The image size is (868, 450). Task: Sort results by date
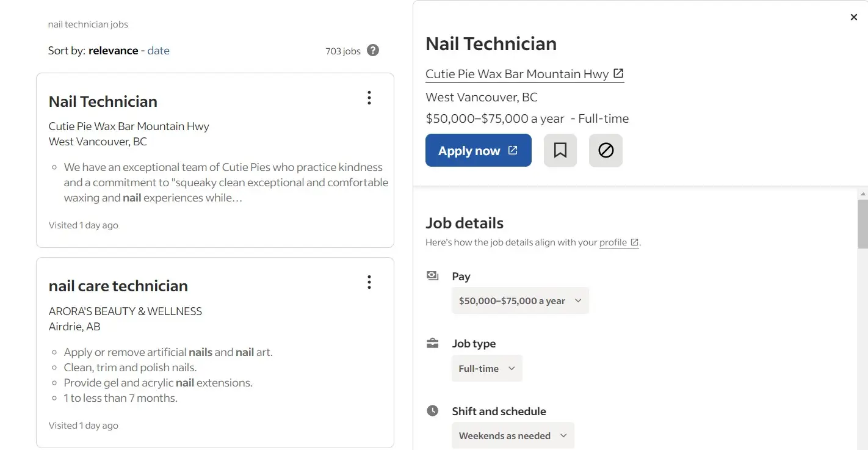tap(158, 51)
